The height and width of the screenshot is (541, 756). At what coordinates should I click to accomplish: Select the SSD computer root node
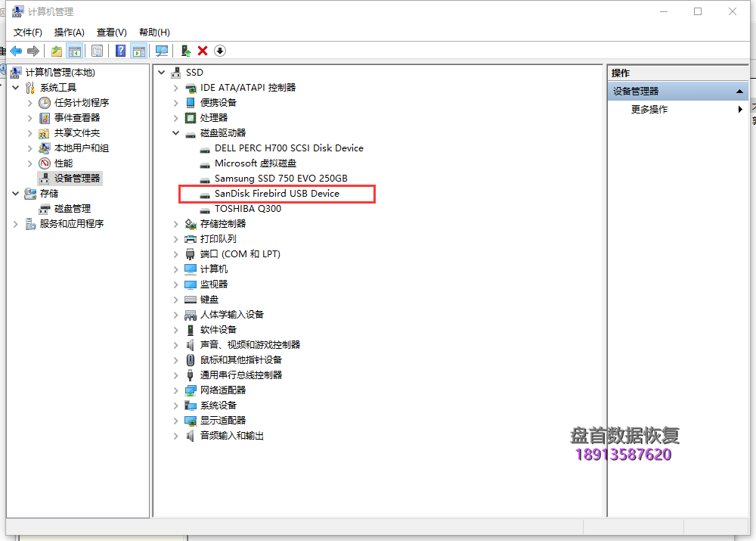[x=194, y=73]
